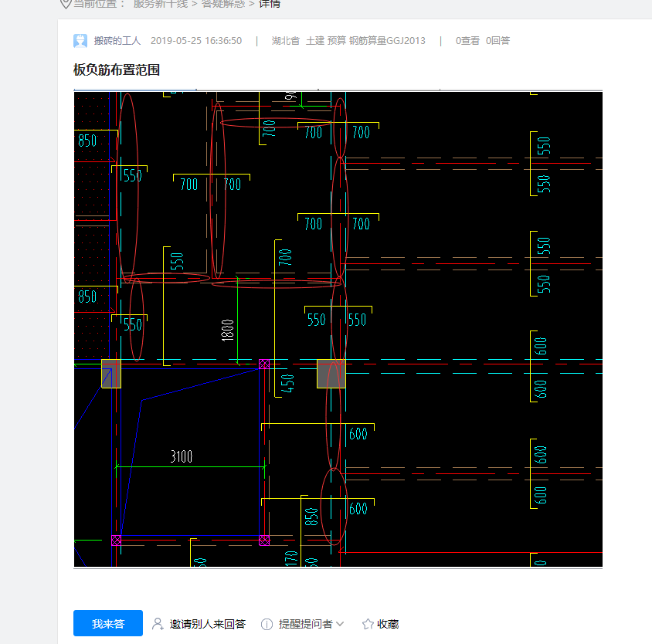
Task: Click the 预算 tag
Action: [337, 41]
